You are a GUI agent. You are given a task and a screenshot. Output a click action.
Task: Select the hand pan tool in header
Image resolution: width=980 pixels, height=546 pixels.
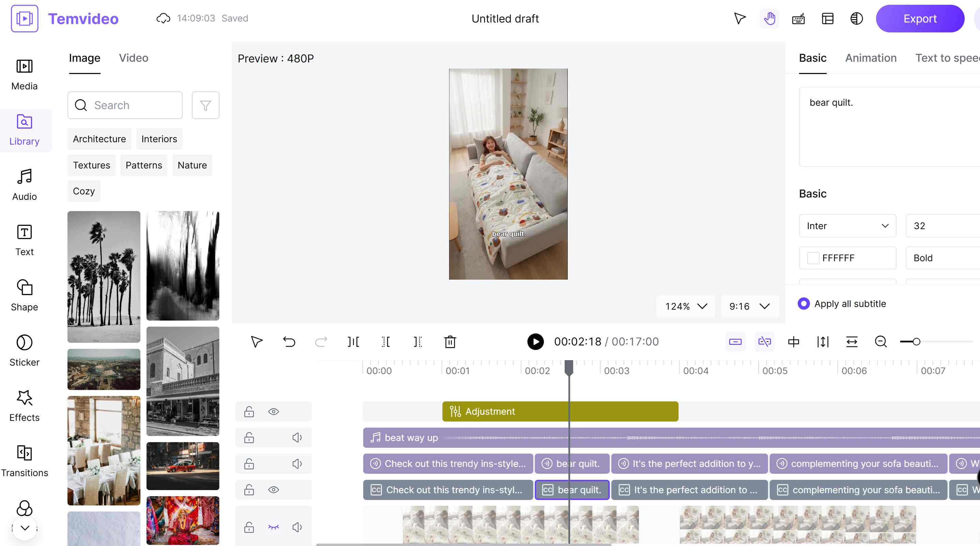[769, 18]
